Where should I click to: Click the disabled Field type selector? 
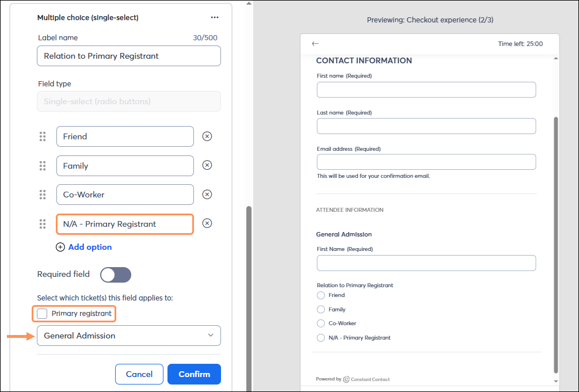click(x=129, y=101)
